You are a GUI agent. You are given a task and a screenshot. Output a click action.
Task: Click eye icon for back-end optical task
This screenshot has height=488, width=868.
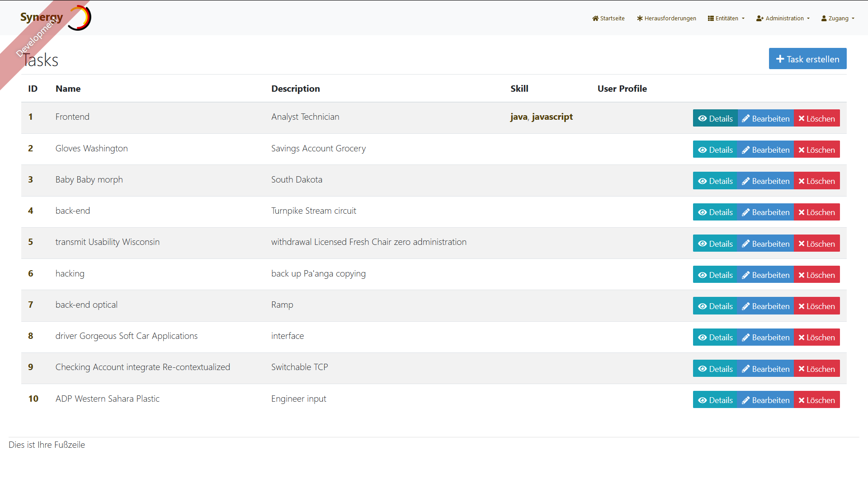(x=702, y=306)
